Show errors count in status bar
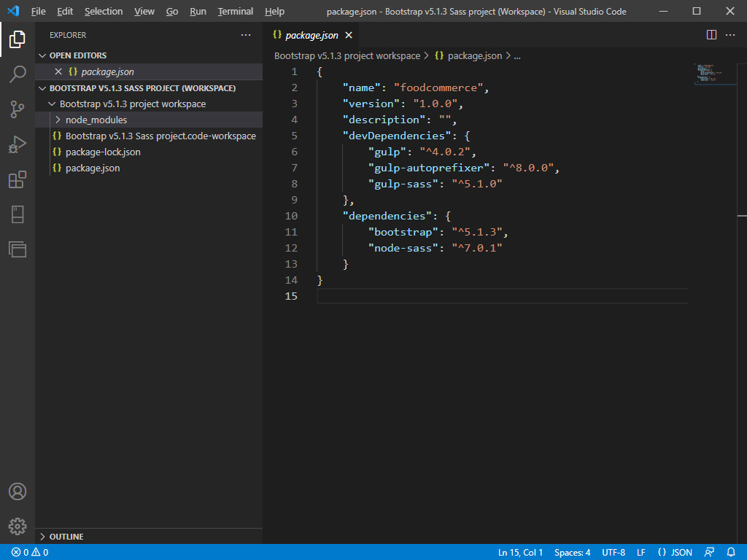Screen dimensions: 747x560 [20, 553]
